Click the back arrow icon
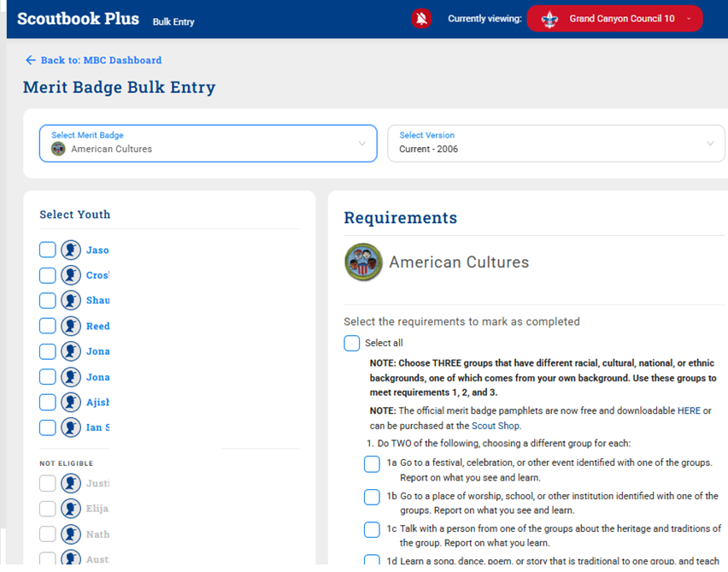The width and height of the screenshot is (728, 572). pyautogui.click(x=31, y=60)
